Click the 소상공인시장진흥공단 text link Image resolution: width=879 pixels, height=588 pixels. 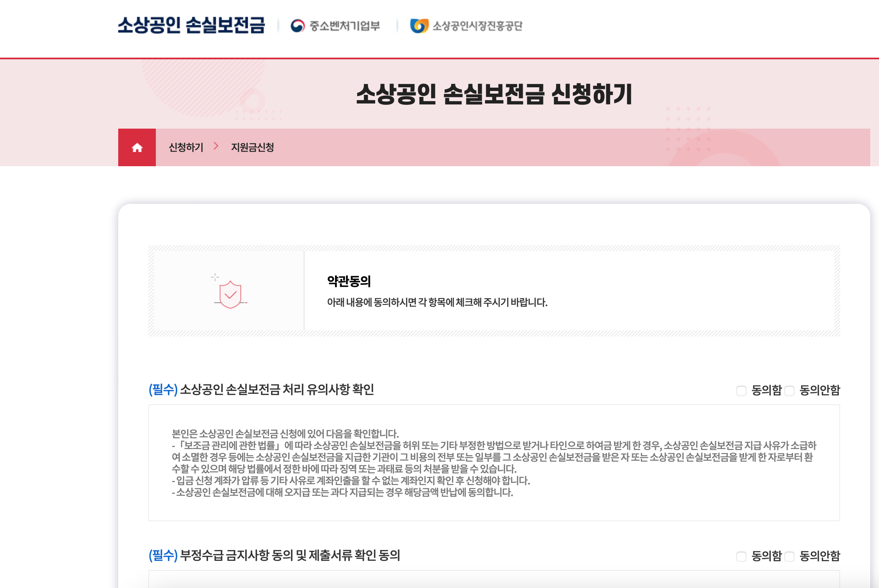[x=477, y=26]
